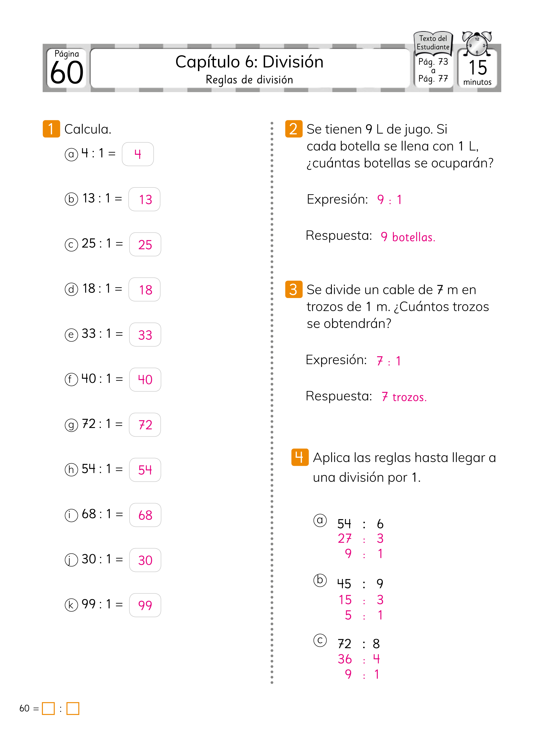Click the Página 60 page number box
This screenshot has width=560, height=733.
pyautogui.click(x=67, y=68)
